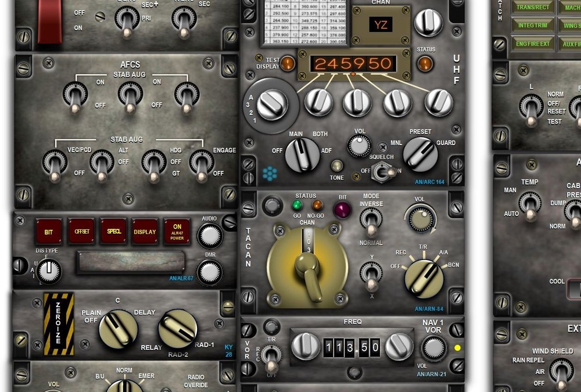Flip the UHF SQUELCH OFF/ON switch
The width and height of the screenshot is (581, 392).
click(x=384, y=172)
